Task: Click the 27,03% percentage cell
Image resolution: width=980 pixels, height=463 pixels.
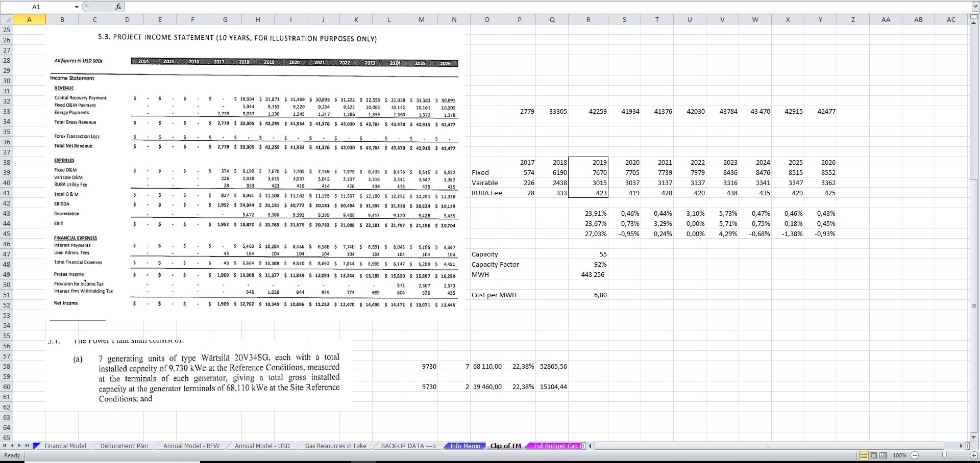Action: (588, 234)
